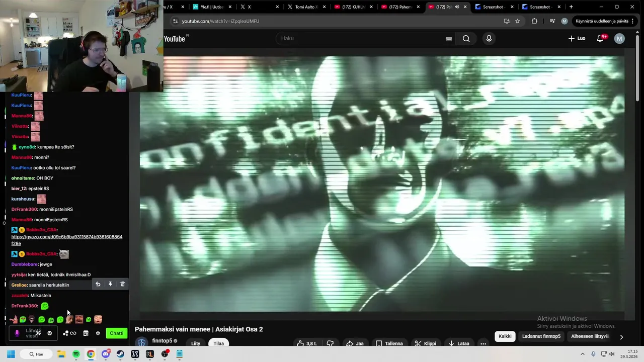Open the gyazo.com link in chat
Screen dimensions: 644x362
tap(66, 240)
